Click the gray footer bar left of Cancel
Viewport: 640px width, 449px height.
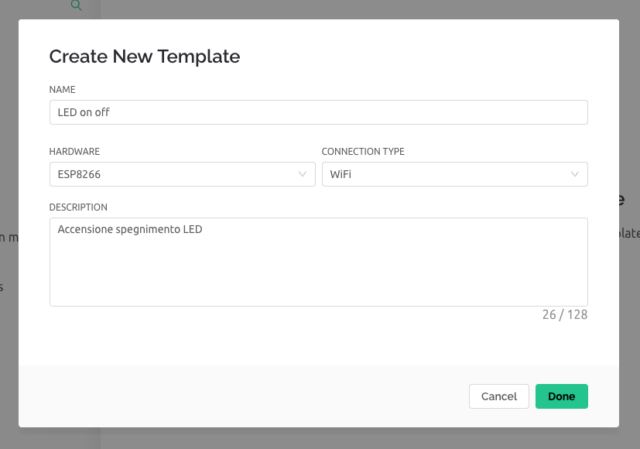click(x=240, y=396)
